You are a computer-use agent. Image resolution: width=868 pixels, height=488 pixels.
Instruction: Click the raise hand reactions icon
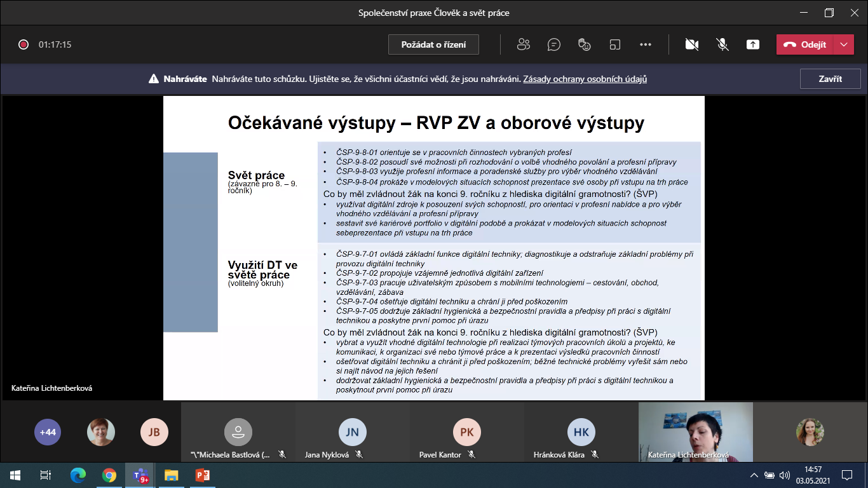[x=585, y=44]
